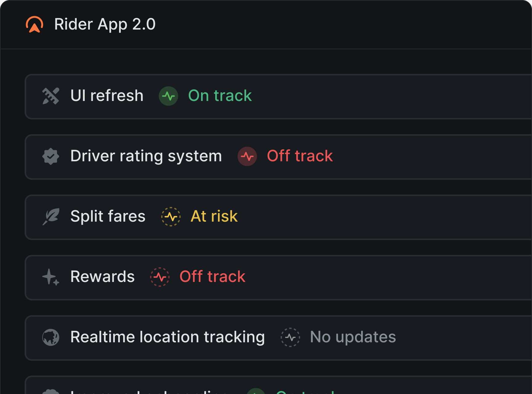532x394 pixels.
Task: Click the red Off track health icon for Driver rating
Action: coord(247,156)
